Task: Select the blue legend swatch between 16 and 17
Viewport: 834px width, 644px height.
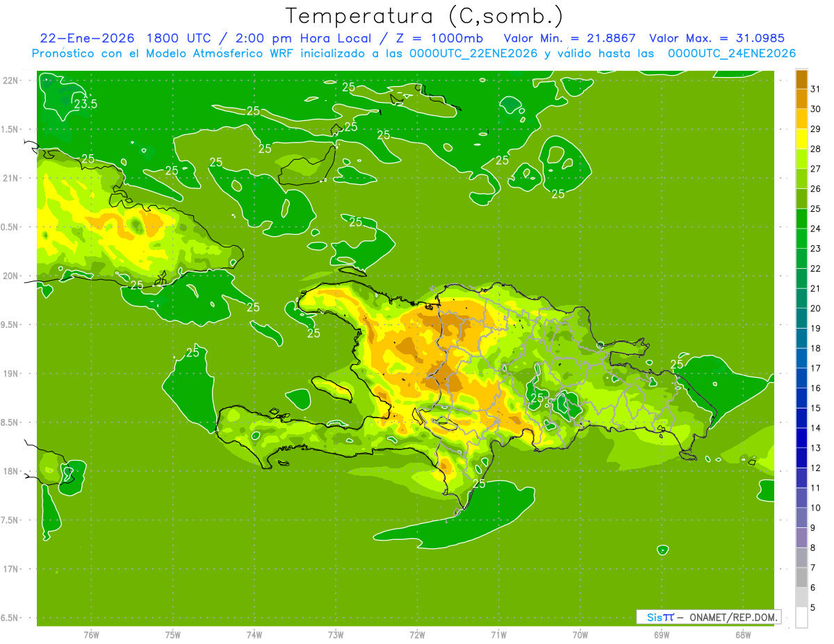Action: (x=801, y=379)
